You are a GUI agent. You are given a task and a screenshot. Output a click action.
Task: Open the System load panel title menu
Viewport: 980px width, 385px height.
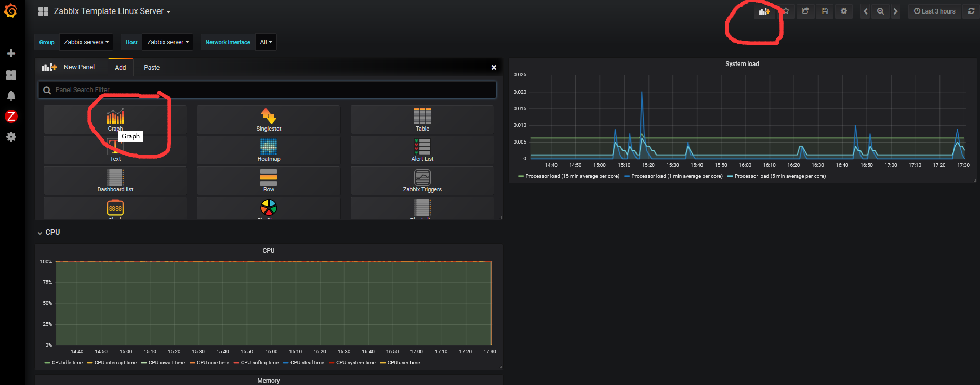click(742, 64)
